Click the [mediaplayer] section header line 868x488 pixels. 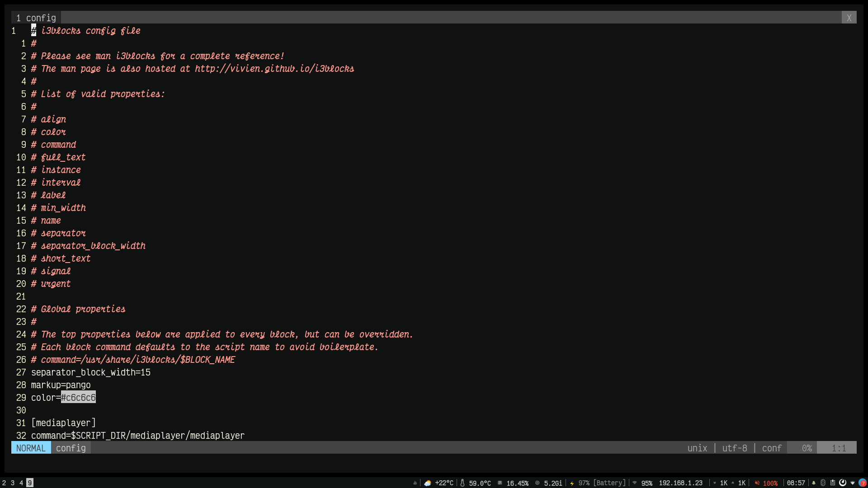tap(63, 423)
